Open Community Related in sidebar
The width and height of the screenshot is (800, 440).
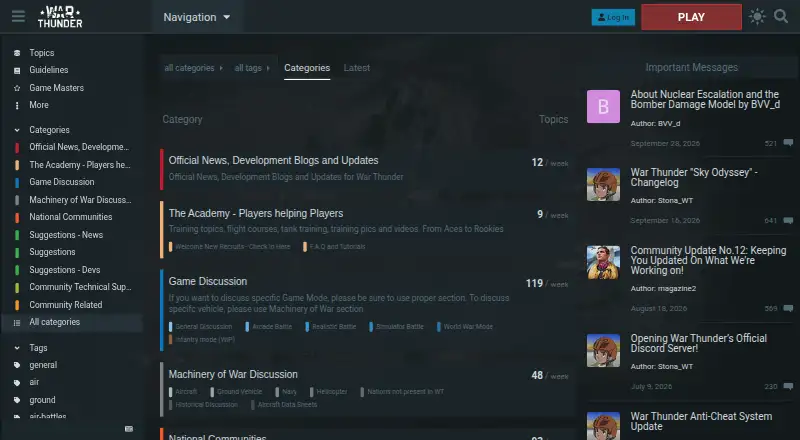(x=66, y=305)
